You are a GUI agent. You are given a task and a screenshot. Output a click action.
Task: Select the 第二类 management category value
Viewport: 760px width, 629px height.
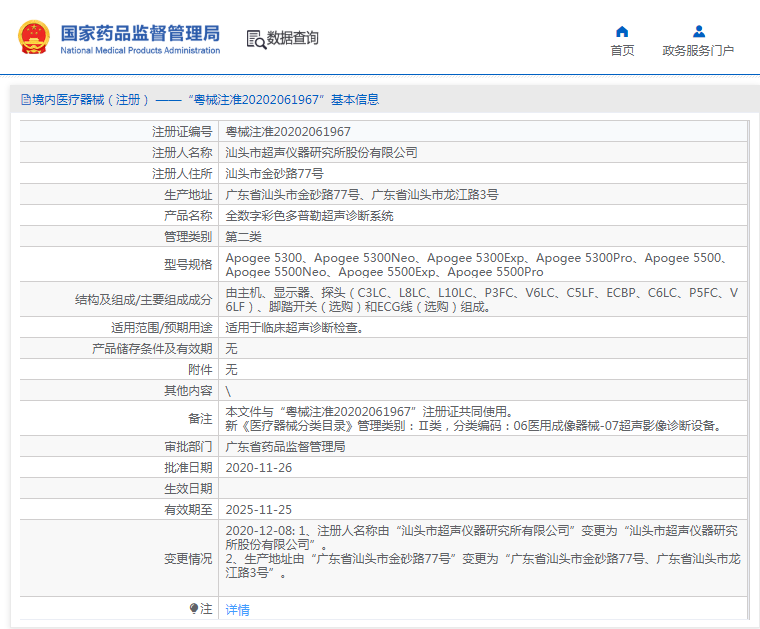point(243,237)
